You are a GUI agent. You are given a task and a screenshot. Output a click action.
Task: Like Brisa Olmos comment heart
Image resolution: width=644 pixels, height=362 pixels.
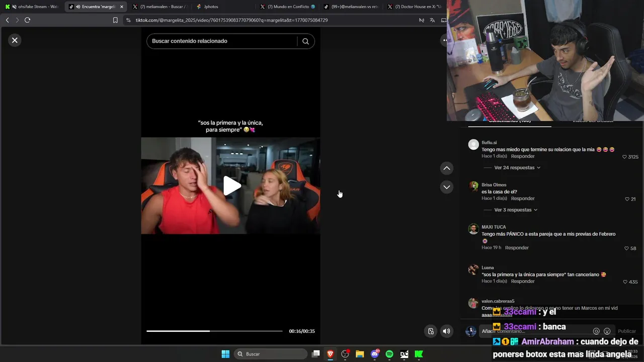(627, 199)
